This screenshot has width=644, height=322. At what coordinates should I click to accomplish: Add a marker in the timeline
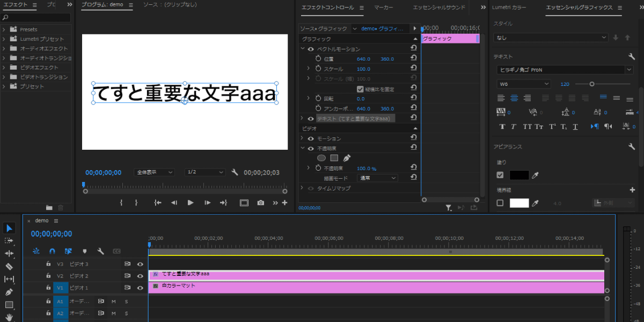pyautogui.click(x=84, y=251)
